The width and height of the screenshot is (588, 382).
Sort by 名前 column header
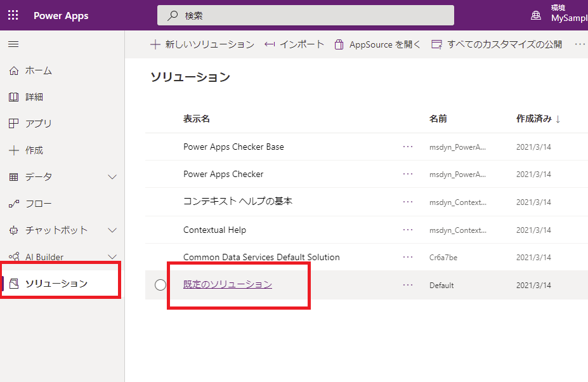(438, 119)
